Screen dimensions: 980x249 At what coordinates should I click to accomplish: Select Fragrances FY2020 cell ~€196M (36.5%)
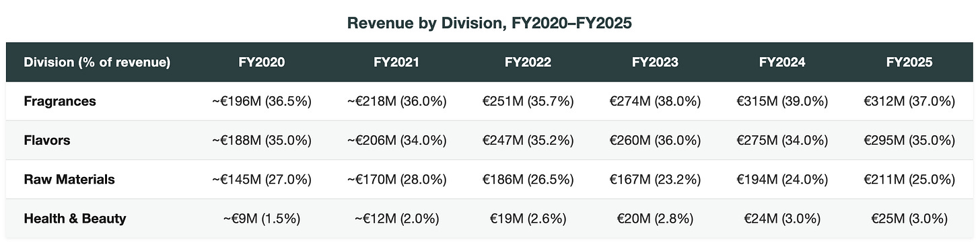coord(261,102)
